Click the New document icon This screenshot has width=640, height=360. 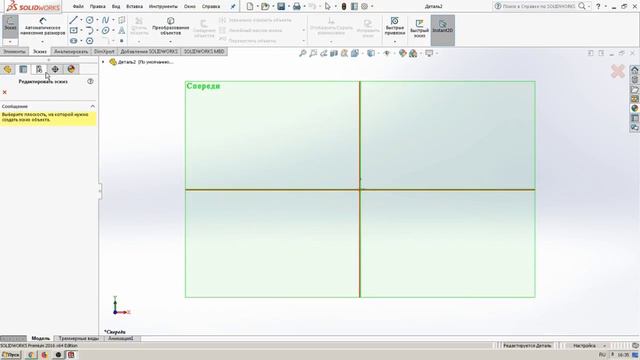point(250,6)
